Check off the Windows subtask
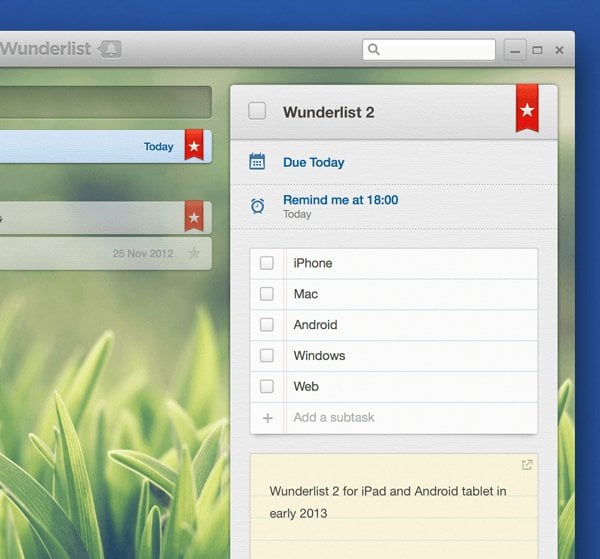This screenshot has height=559, width=600. pos(267,356)
